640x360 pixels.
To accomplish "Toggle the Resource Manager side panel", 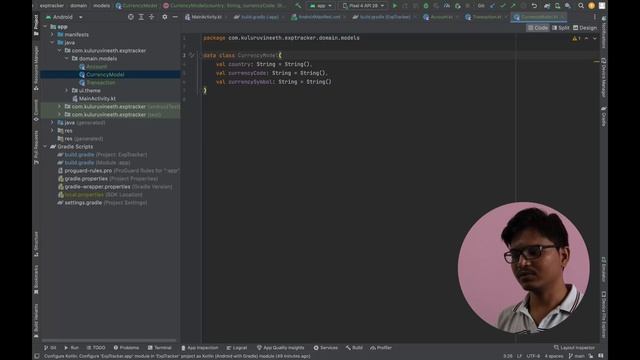I will pyautogui.click(x=36, y=68).
